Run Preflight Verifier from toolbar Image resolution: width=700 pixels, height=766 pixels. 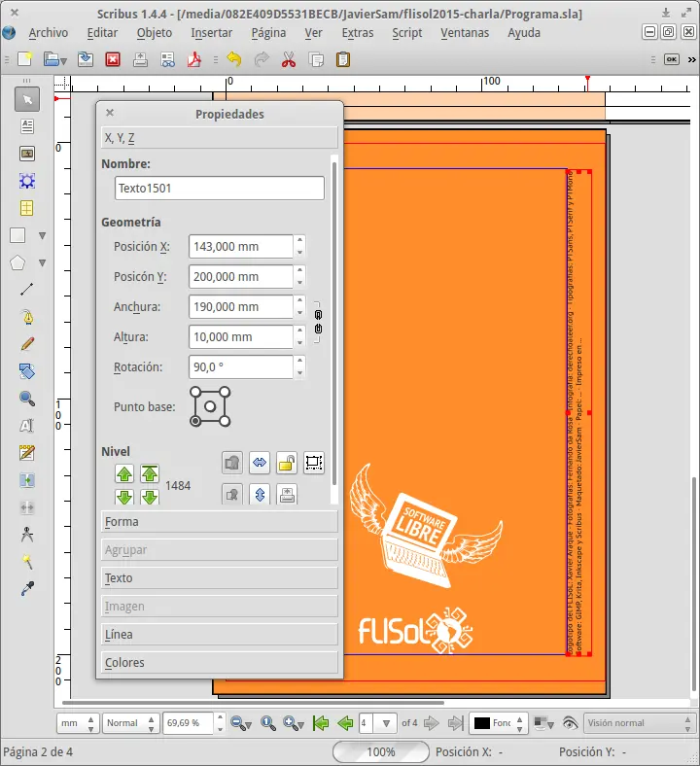167,59
